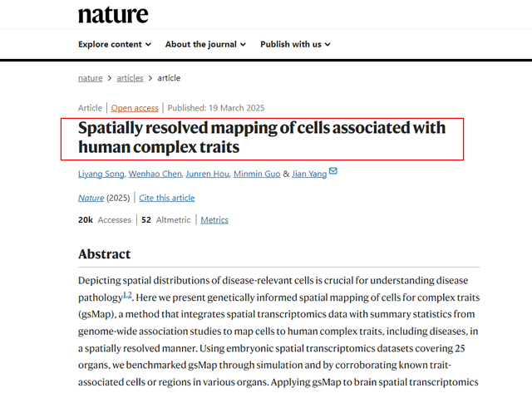532x393 pixels.
Task: Select author Junren Hou
Action: pos(208,174)
